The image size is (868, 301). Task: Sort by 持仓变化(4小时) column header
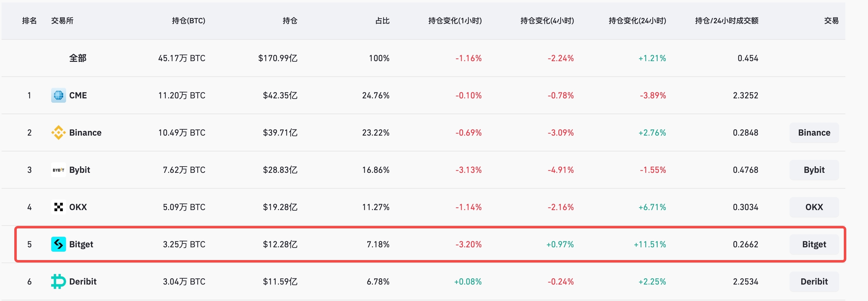(547, 21)
